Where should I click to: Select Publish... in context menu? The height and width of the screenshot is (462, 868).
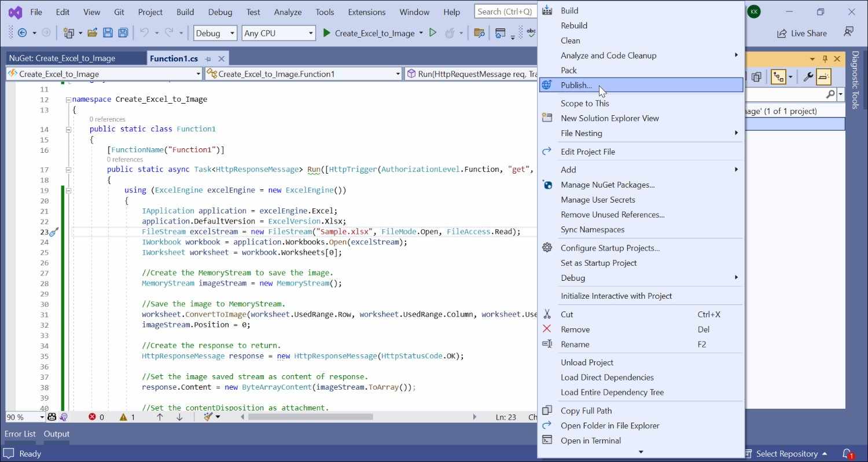[641, 85]
